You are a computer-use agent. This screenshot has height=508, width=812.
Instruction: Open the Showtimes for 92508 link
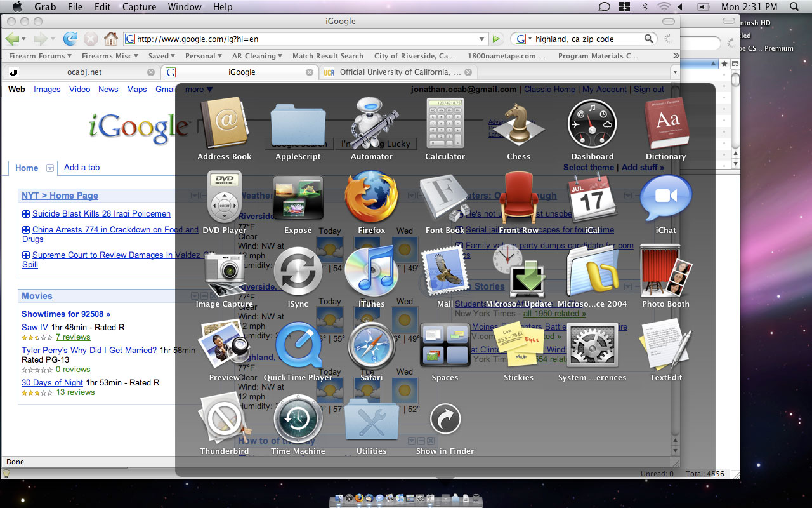click(x=66, y=314)
